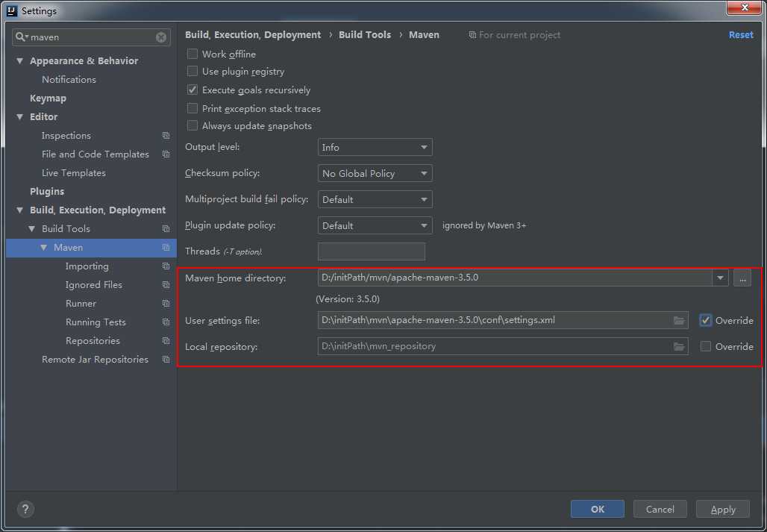Click project-level icon on Maven row
The height and width of the screenshot is (532, 767).
click(x=166, y=248)
